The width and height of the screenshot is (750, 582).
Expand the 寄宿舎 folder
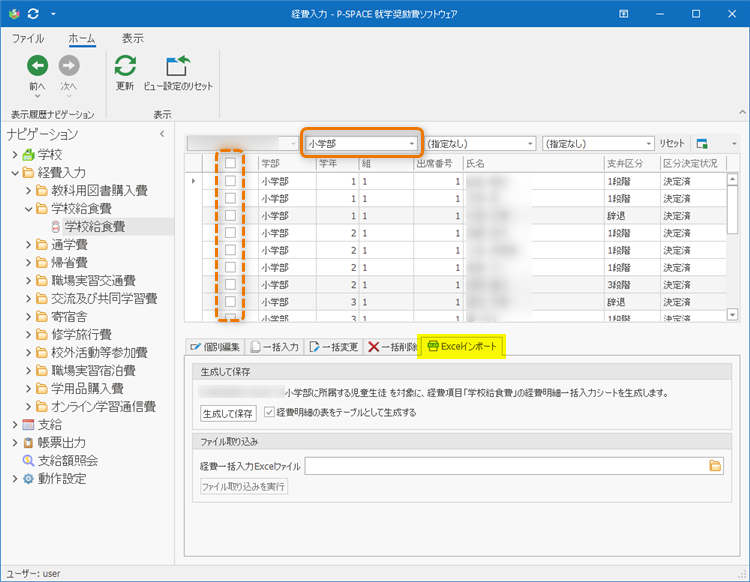[28, 317]
